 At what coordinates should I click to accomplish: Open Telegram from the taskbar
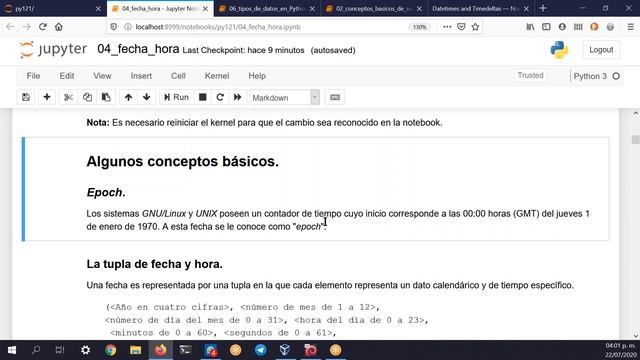tap(260, 350)
